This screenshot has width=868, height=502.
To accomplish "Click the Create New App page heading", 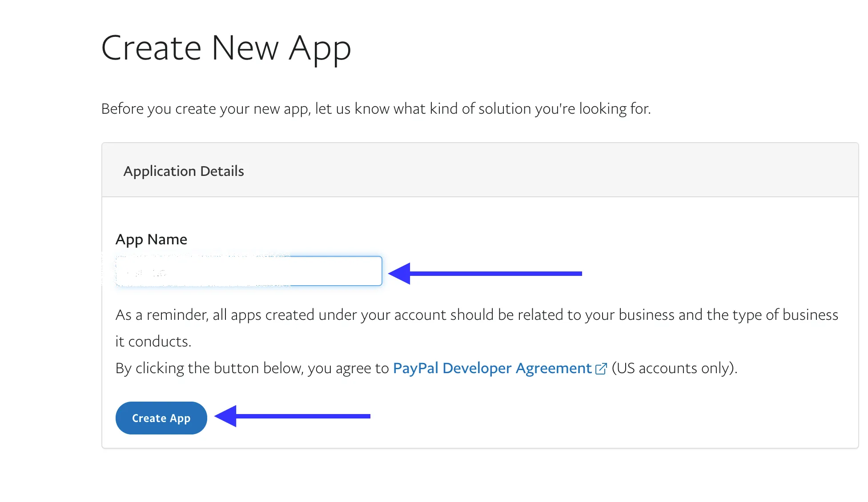I will pos(226,48).
